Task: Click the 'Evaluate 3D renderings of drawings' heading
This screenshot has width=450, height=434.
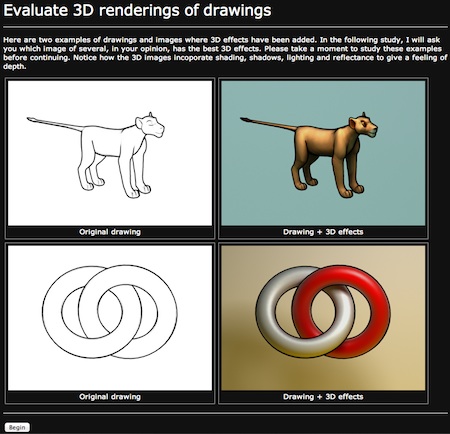Action: click(137, 10)
